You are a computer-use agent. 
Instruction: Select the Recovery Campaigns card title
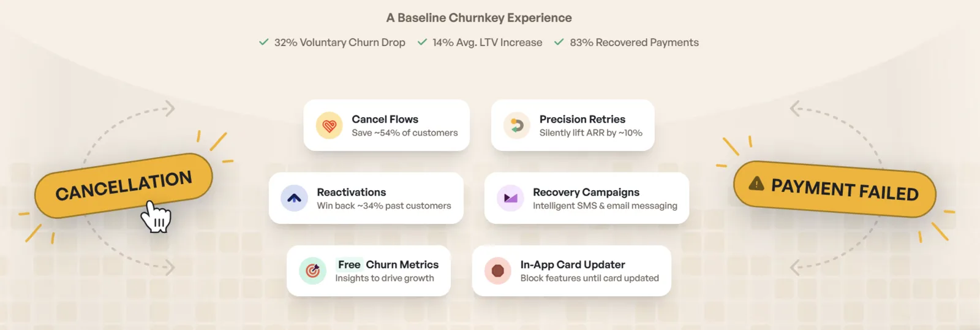pos(586,192)
